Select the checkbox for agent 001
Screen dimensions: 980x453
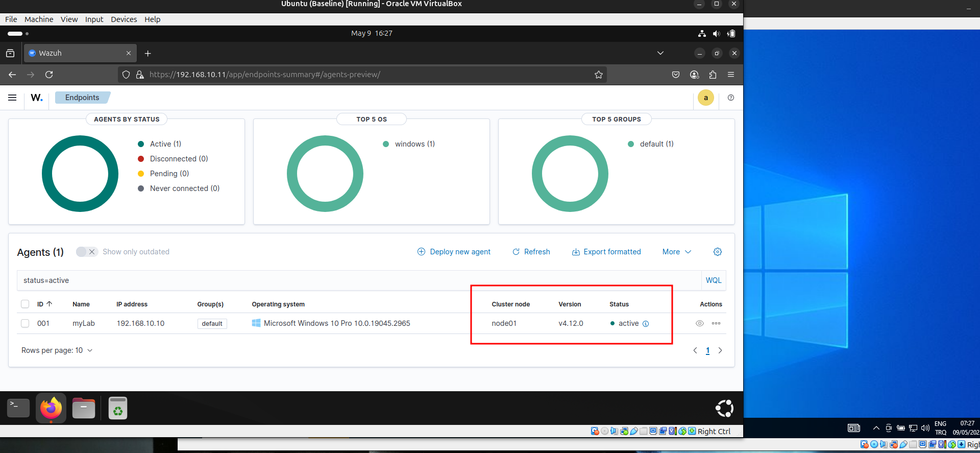coord(25,323)
